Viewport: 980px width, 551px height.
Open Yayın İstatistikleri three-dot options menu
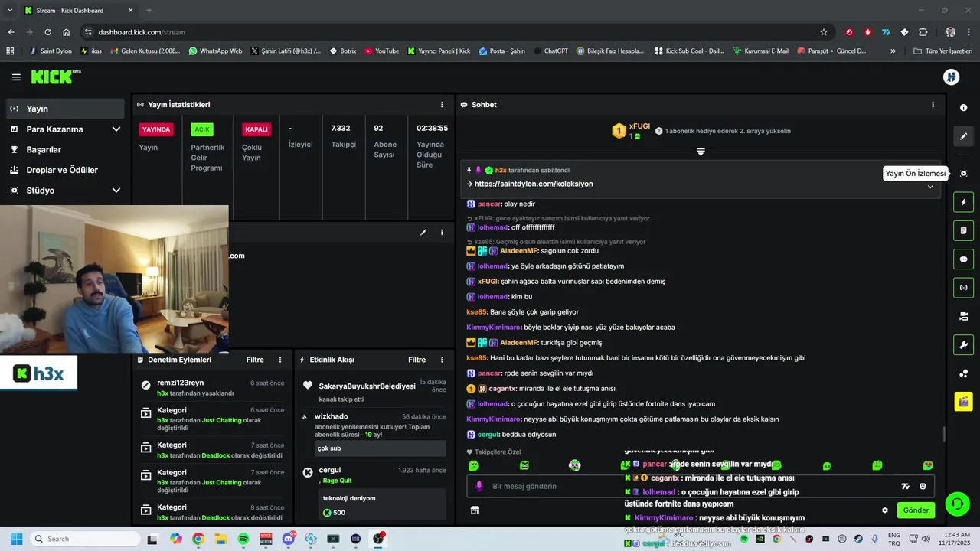pyautogui.click(x=442, y=105)
